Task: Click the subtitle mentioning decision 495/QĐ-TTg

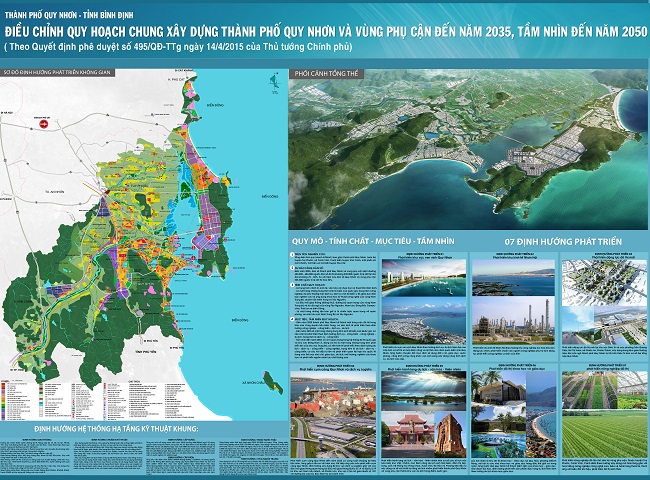Action: [178, 47]
